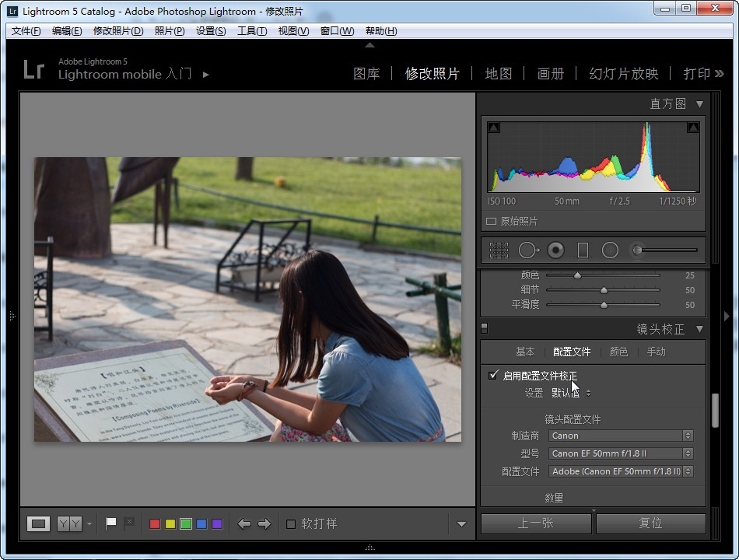Switch to the 颜色 tab in lens corrections

pos(618,352)
